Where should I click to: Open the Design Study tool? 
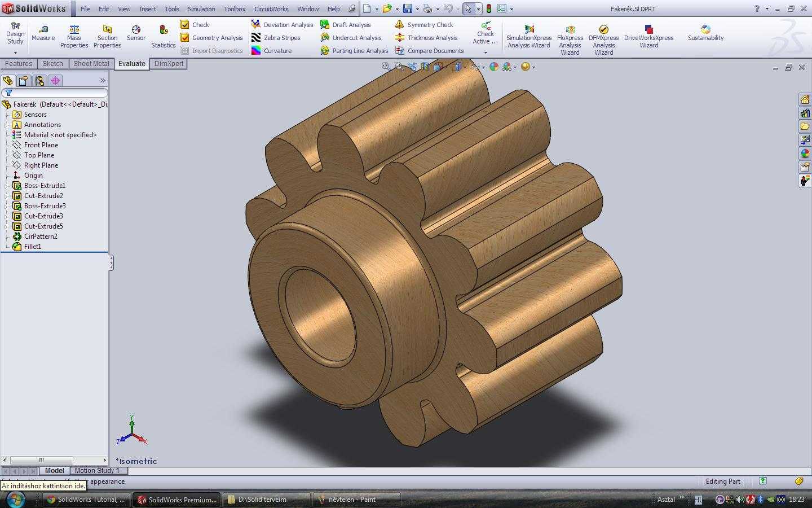click(15, 33)
